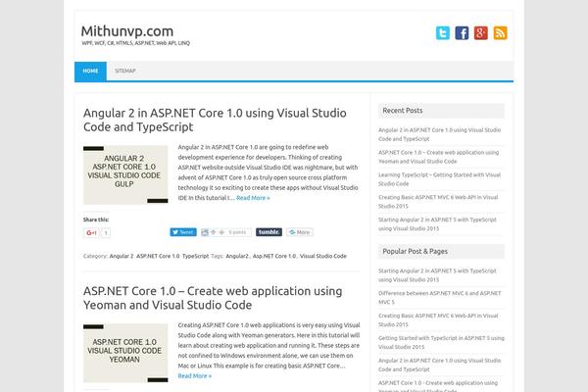This screenshot has height=392, width=588.
Task: Click the ASP.NET Core Yeoman post thumbnail
Action: (x=125, y=354)
